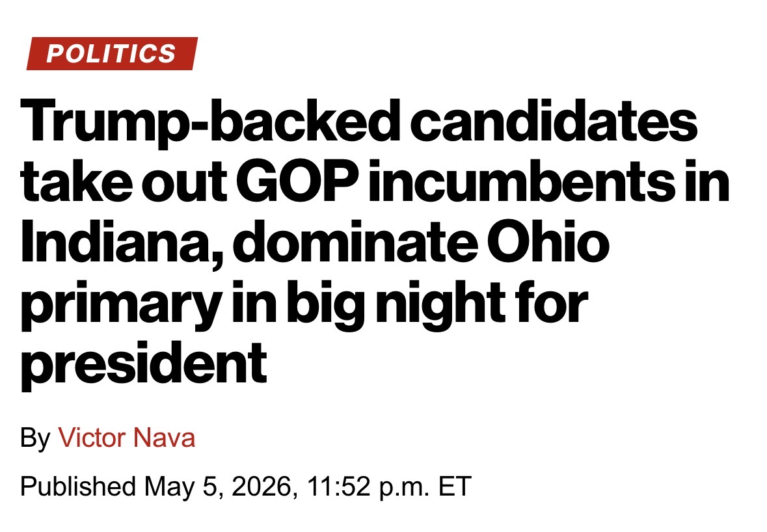Click the word "candidates" in headline

[x=553, y=120]
